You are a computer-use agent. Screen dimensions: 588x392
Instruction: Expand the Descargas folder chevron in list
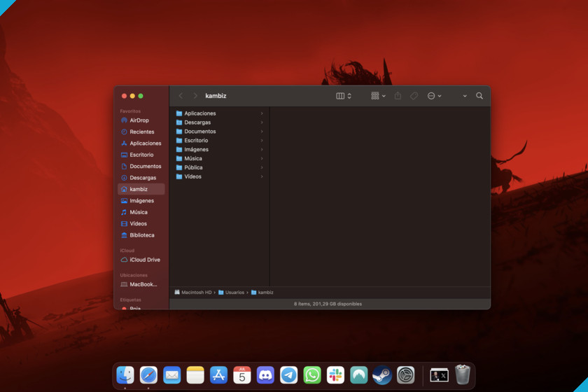[262, 122]
